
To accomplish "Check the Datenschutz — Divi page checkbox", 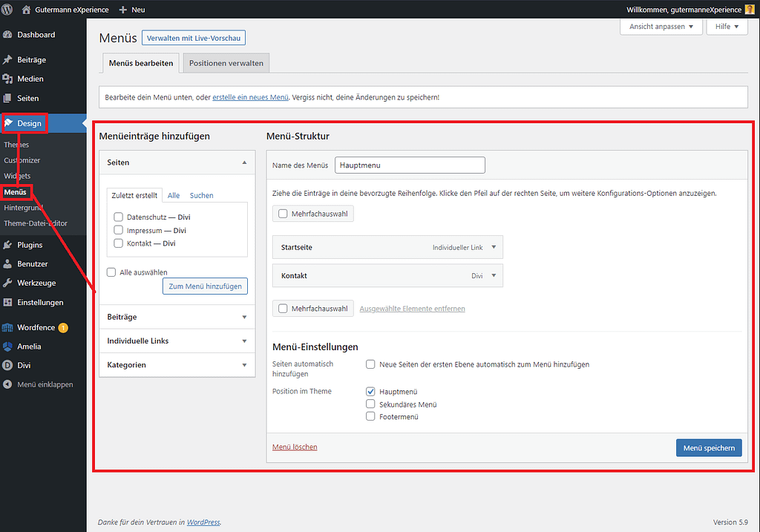I will pos(118,217).
